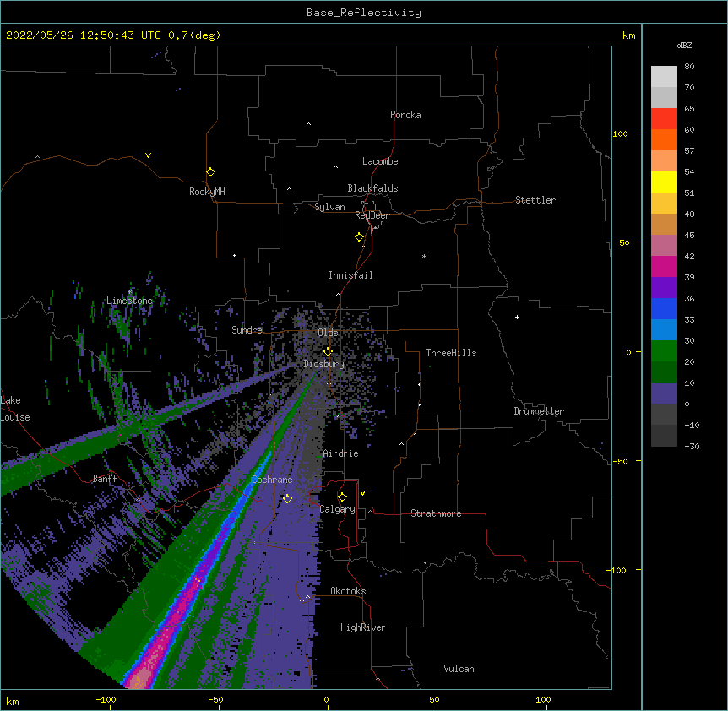The height and width of the screenshot is (711, 728).
Task: Click the Innisfail city label
Action: [350, 275]
